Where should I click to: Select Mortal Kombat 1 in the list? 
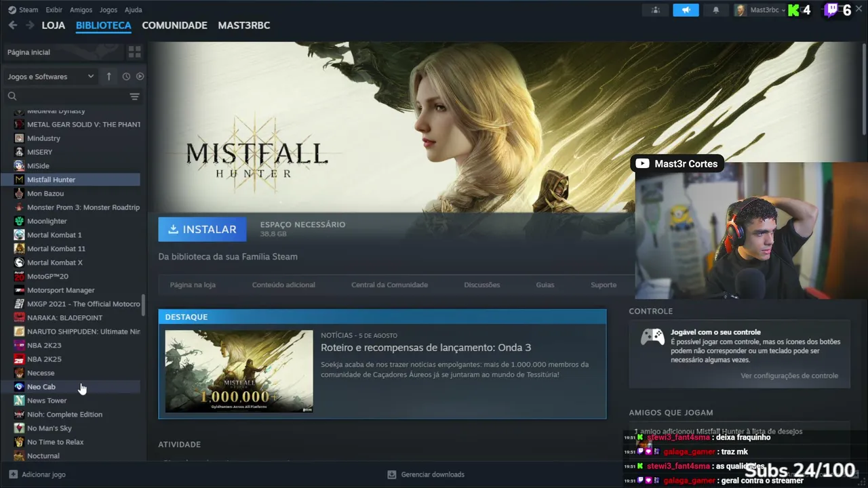(x=71, y=235)
